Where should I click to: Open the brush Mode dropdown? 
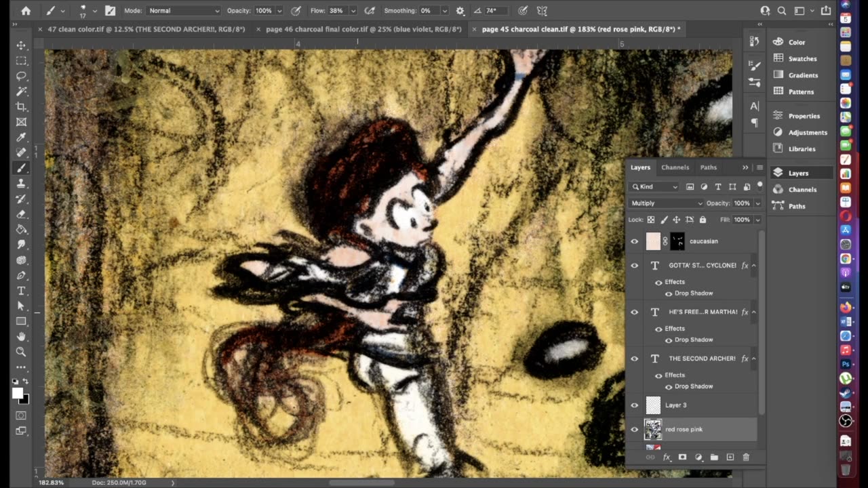[x=183, y=11]
